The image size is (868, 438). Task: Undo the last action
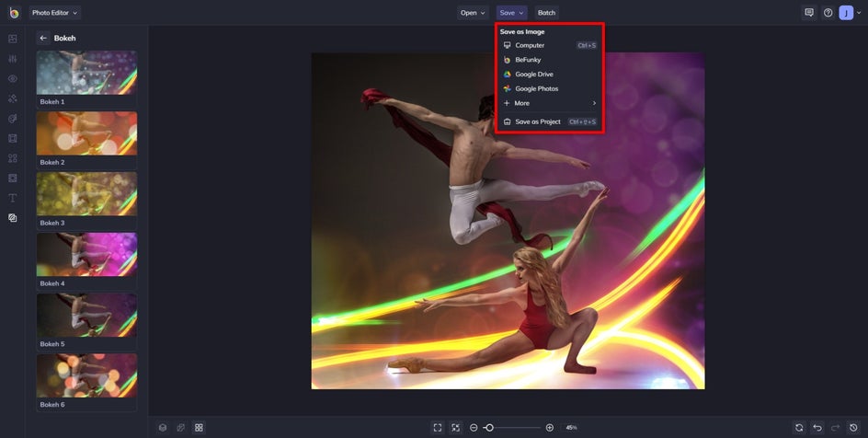[x=817, y=428]
